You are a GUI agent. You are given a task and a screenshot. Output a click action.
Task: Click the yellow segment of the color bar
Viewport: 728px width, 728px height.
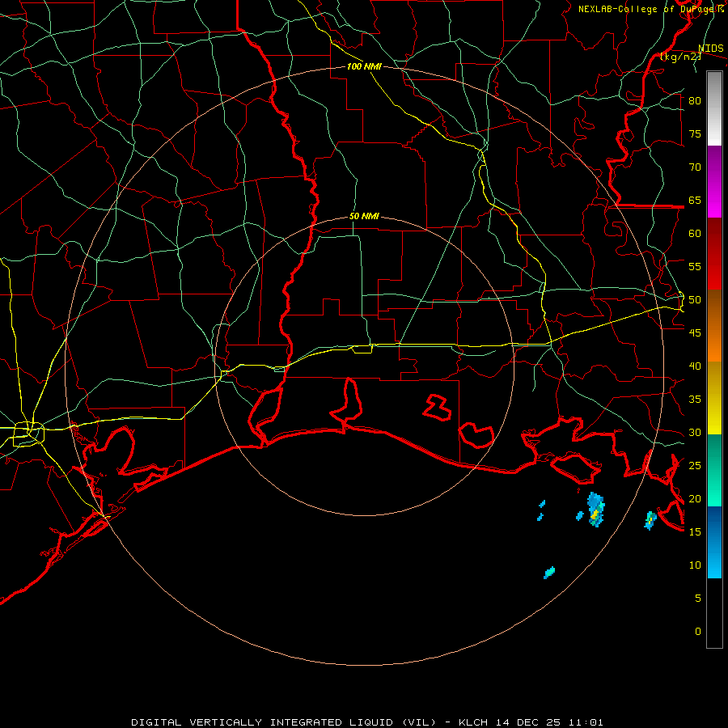point(714,398)
